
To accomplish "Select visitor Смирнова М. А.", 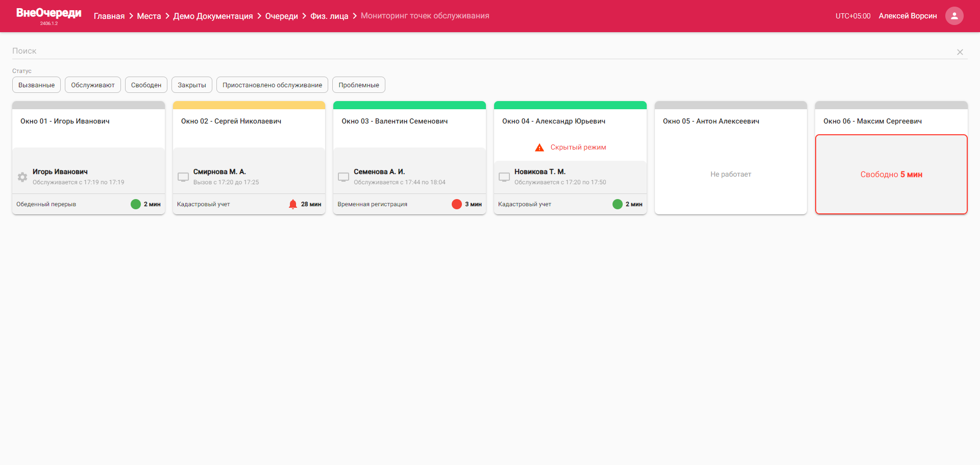I will point(219,172).
